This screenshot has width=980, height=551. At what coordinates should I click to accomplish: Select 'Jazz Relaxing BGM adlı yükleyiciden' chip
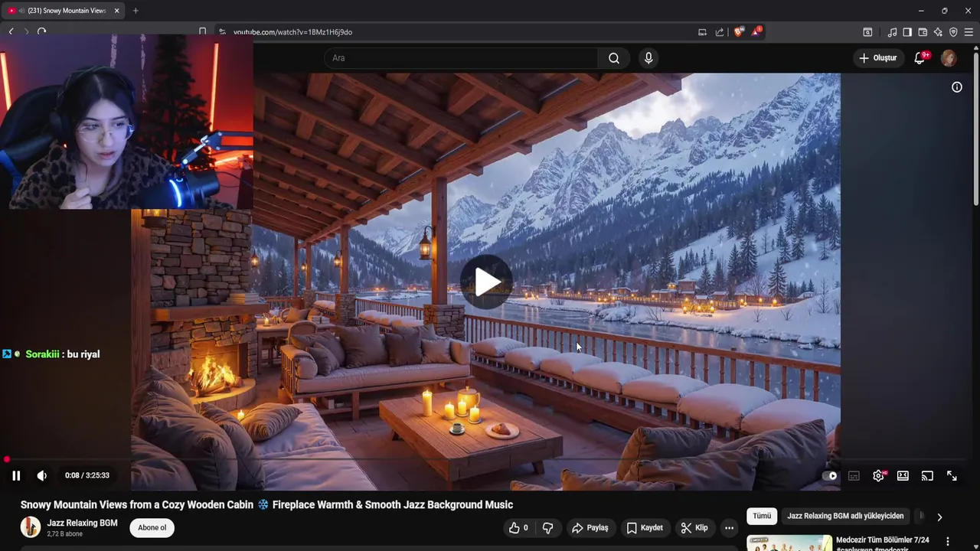[x=845, y=516]
